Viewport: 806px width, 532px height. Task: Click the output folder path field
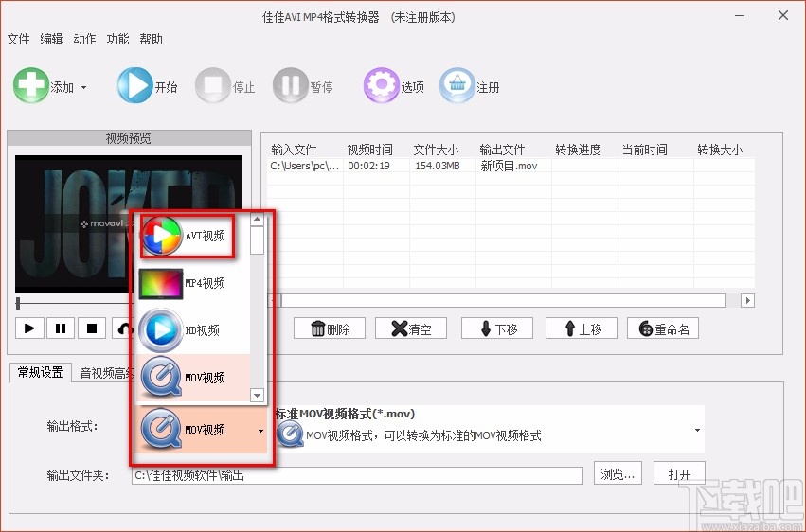[357, 475]
